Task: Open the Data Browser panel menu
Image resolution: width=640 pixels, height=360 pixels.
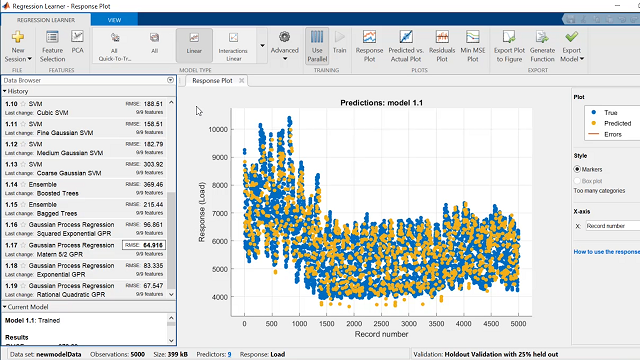Action: coord(170,80)
